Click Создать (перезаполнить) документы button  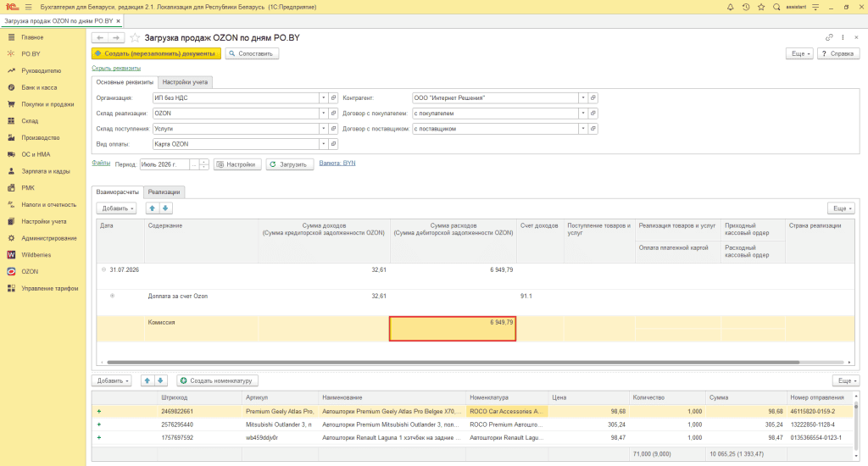156,53
